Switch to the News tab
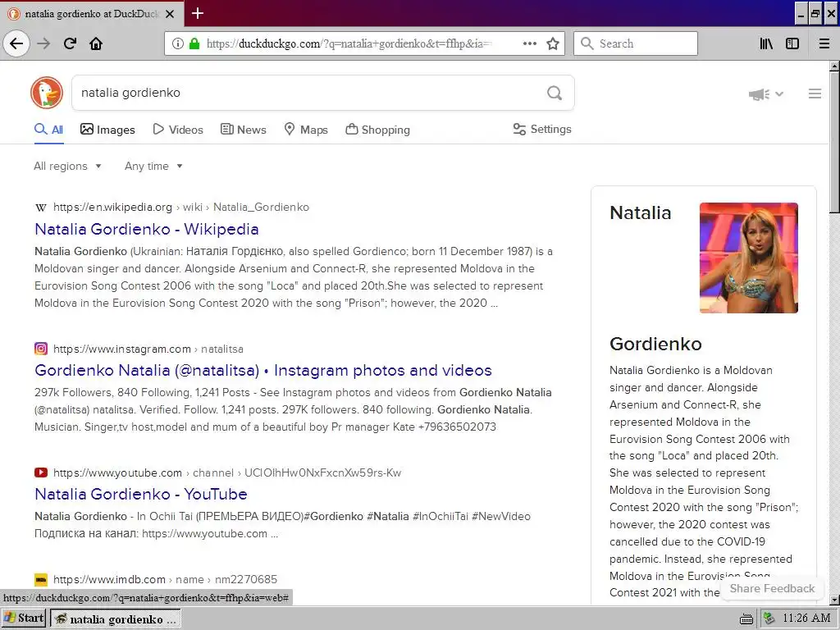Viewport: 840px width, 630px height. click(244, 130)
